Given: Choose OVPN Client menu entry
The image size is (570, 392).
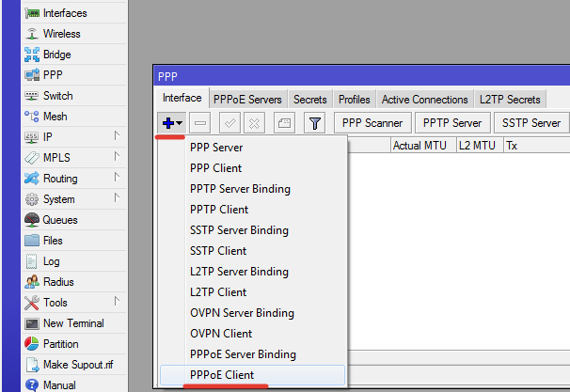Looking at the screenshot, I should [x=253, y=334].
